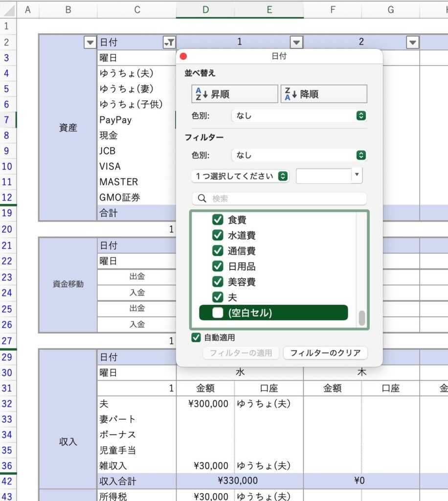The width and height of the screenshot is (448, 501).
Task: Check the (空白セル) checkbox
Action: click(218, 313)
